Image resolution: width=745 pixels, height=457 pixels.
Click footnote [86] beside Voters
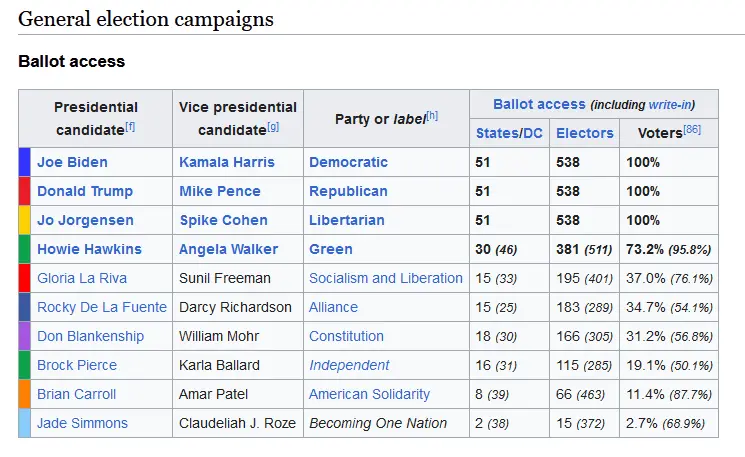[x=692, y=131]
